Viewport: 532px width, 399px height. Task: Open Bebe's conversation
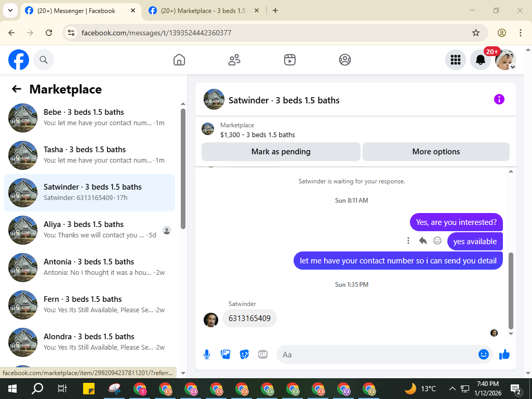point(89,118)
